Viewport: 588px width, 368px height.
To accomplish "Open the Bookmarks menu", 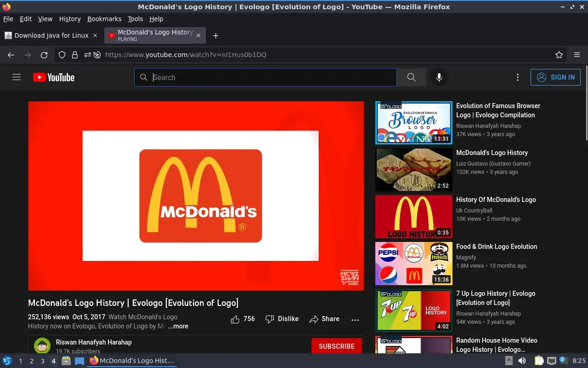I will 104,19.
